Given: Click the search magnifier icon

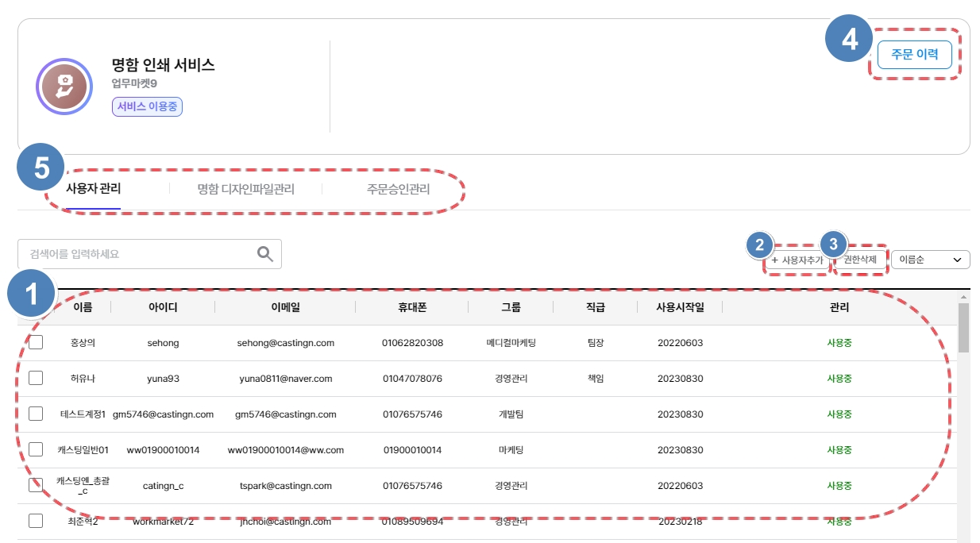Looking at the screenshot, I should click(265, 254).
